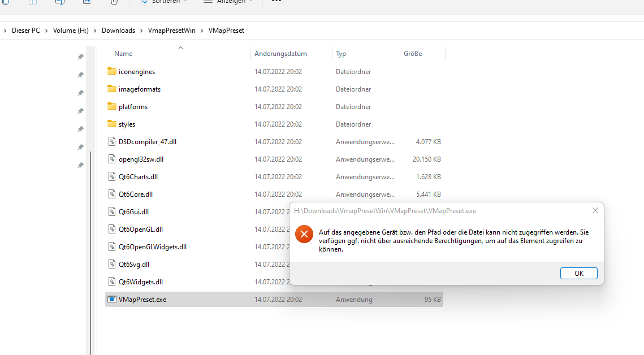Open the Sortieren dropdown in toolbar

point(163,2)
